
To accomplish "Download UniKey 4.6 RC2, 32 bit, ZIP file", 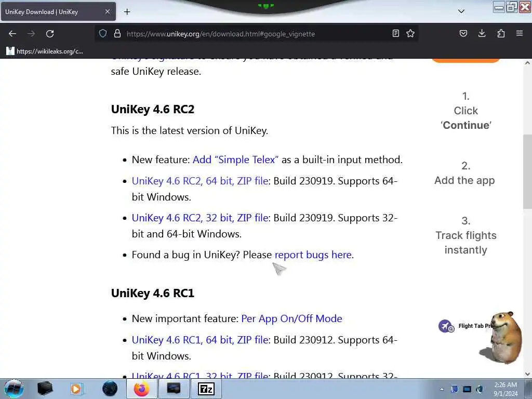I will pos(200,218).
